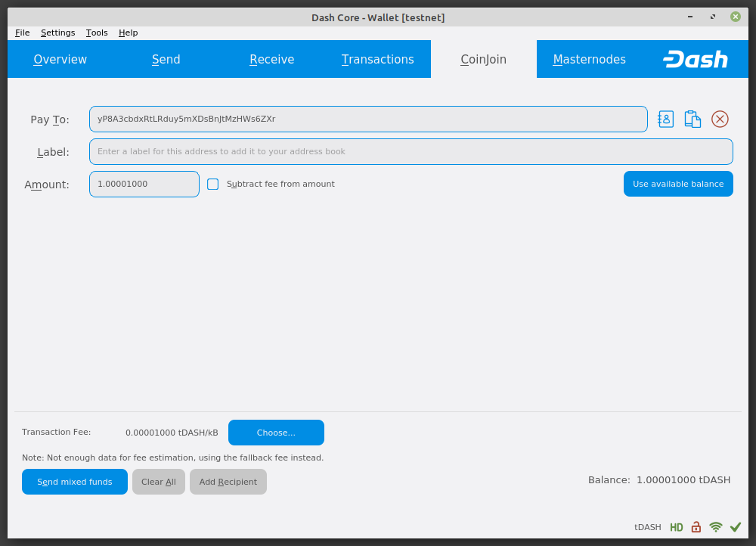
Task: Switch to the Transactions tab
Action: 377,60
